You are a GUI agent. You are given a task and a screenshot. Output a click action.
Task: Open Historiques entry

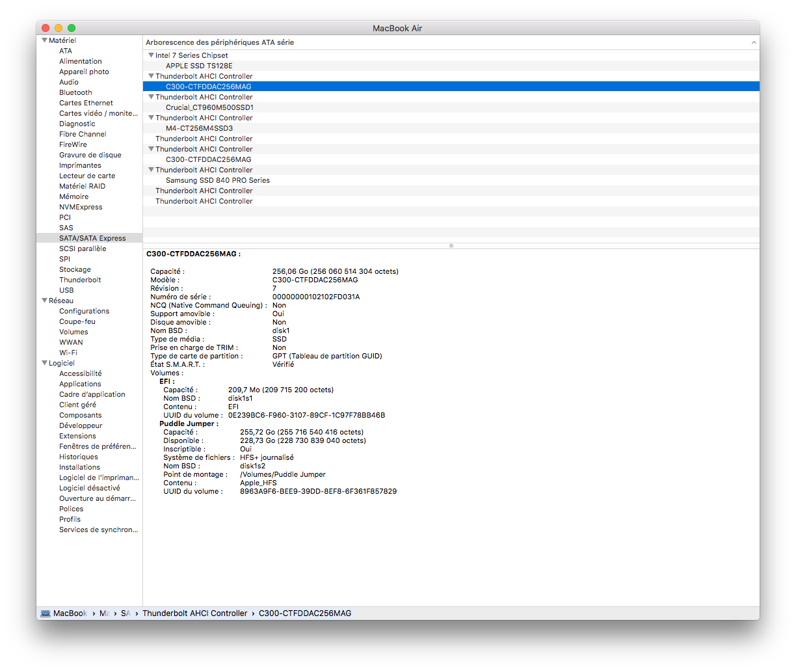79,457
